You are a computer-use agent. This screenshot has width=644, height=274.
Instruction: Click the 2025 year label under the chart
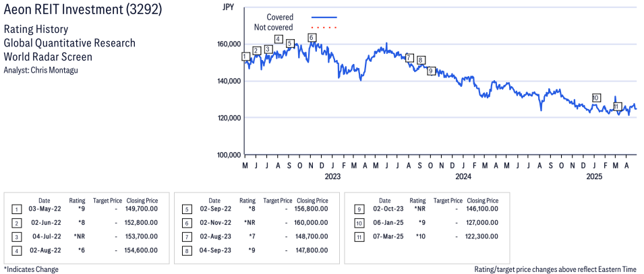594,177
